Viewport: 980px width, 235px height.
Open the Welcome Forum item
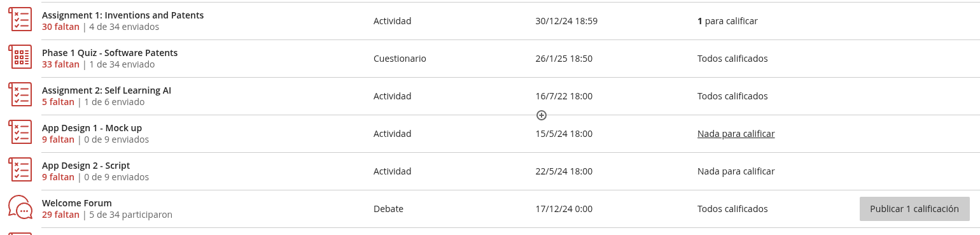click(x=77, y=203)
